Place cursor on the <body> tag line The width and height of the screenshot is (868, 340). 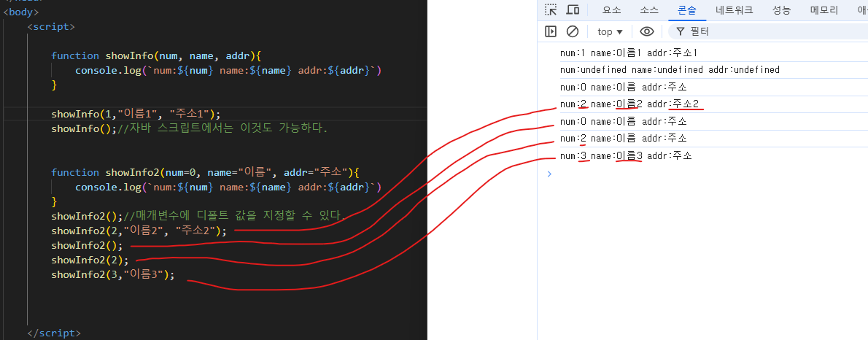pyautogui.click(x=21, y=12)
